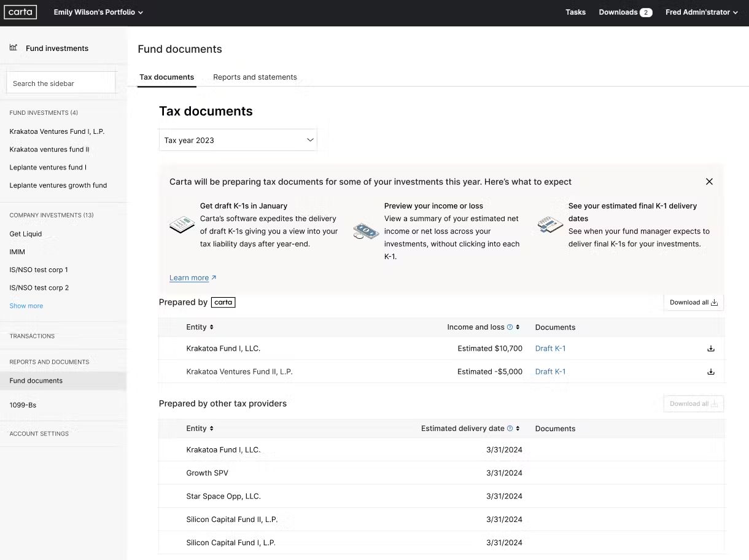
Task: Open the Tax year 2023 dropdown
Action: click(x=238, y=140)
